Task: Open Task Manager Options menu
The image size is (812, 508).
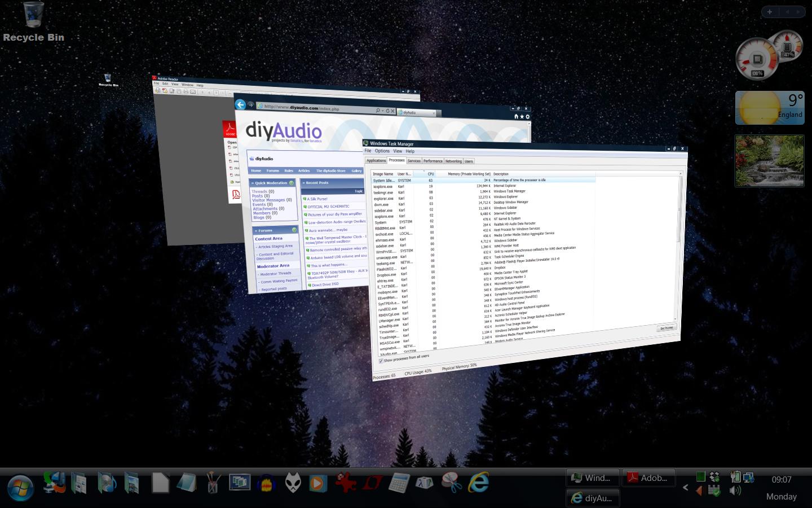Action: (382, 151)
